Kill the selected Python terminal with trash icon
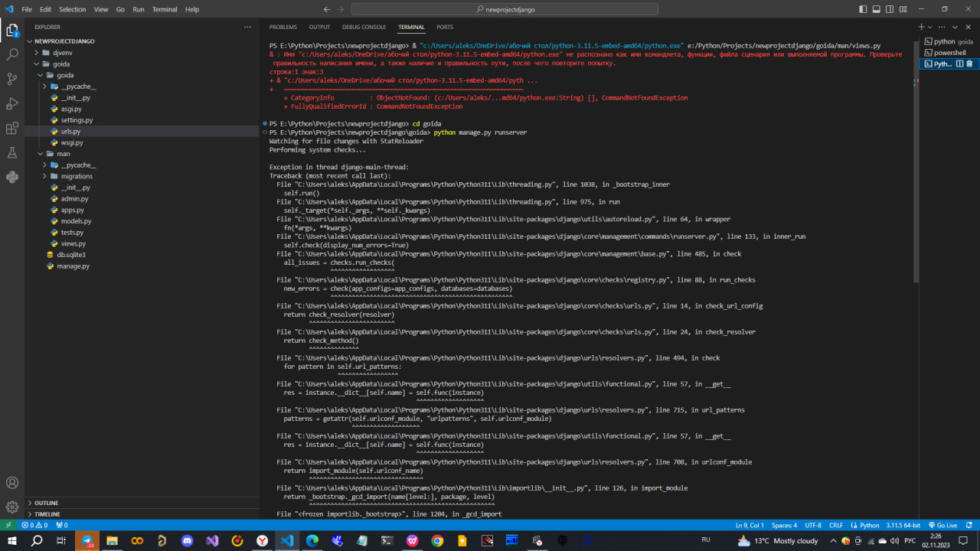The width and height of the screenshot is (980, 551). (x=970, y=64)
